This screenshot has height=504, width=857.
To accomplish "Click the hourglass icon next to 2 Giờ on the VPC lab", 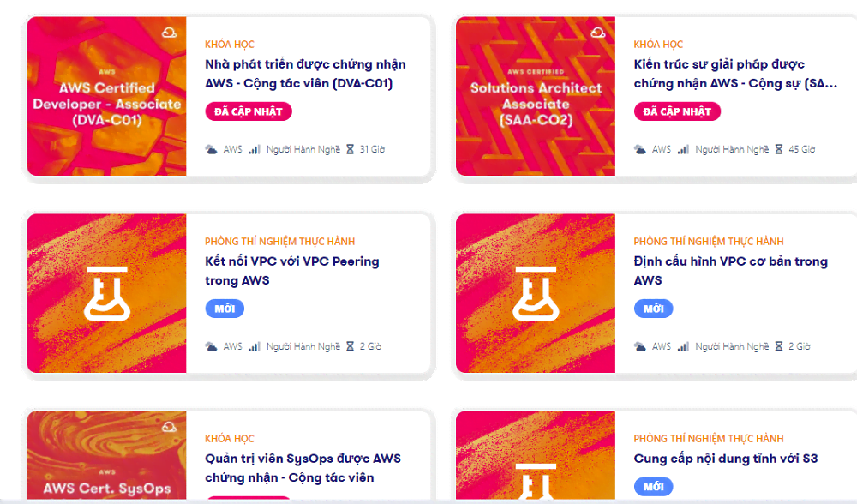I will point(350,345).
